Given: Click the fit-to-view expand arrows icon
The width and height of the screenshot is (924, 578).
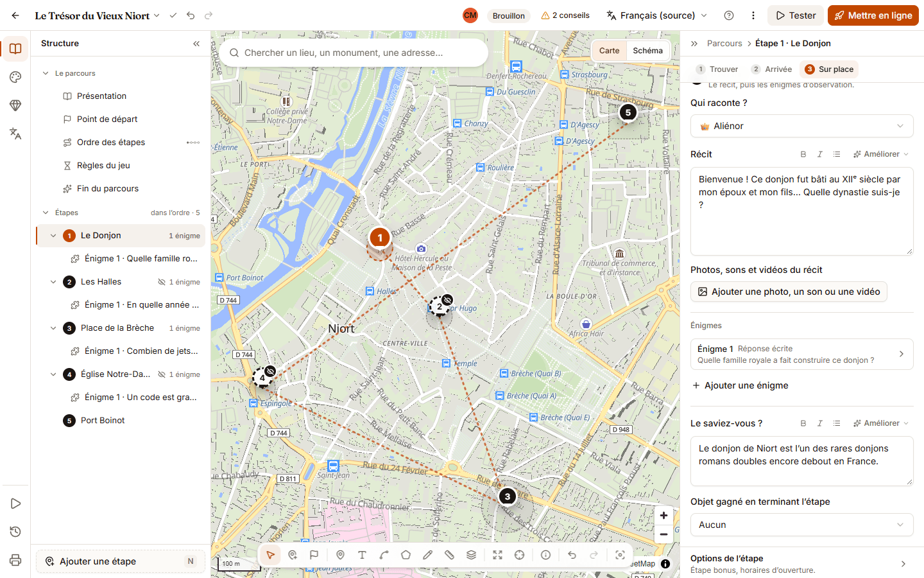Looking at the screenshot, I should (x=497, y=555).
